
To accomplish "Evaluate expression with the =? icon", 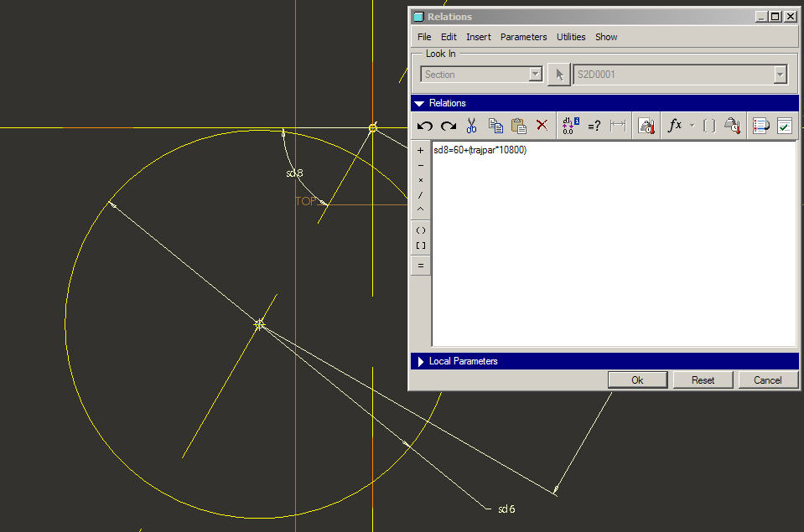I will coord(594,126).
